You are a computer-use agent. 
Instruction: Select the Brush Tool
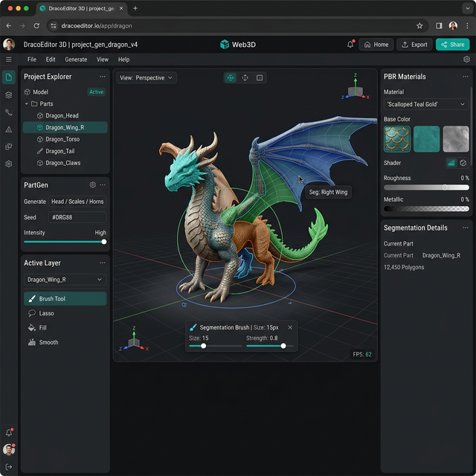[x=65, y=299]
